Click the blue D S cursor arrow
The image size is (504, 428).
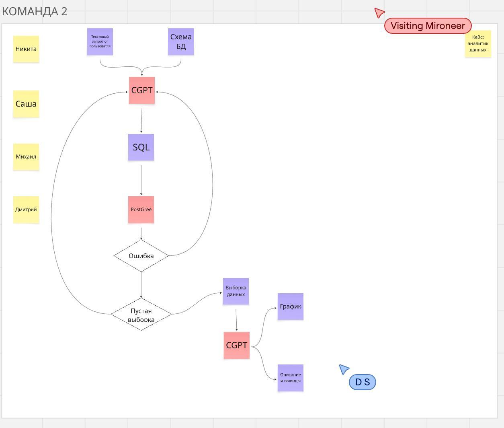tap(344, 369)
